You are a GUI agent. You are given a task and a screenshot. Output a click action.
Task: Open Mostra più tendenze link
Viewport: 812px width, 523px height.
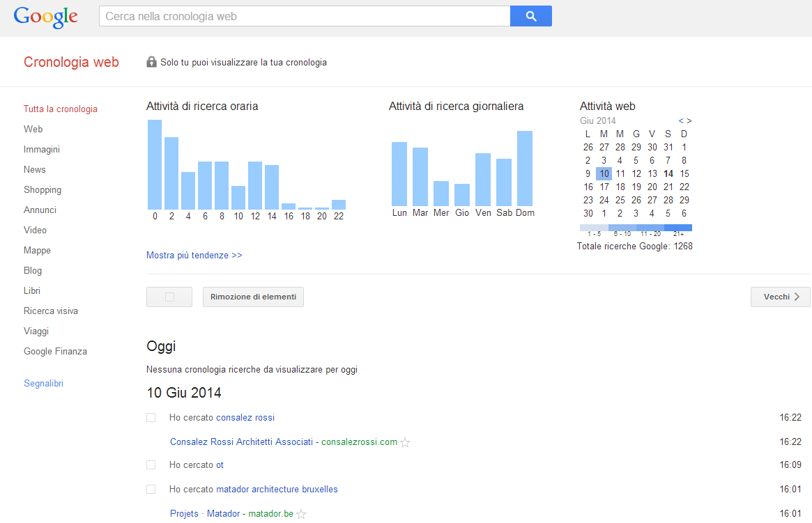194,255
